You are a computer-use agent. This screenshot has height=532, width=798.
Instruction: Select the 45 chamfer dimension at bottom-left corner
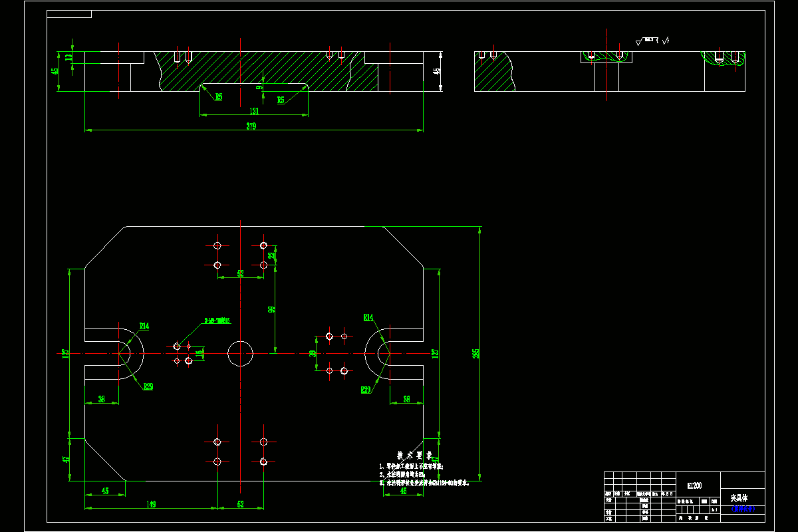(x=105, y=491)
